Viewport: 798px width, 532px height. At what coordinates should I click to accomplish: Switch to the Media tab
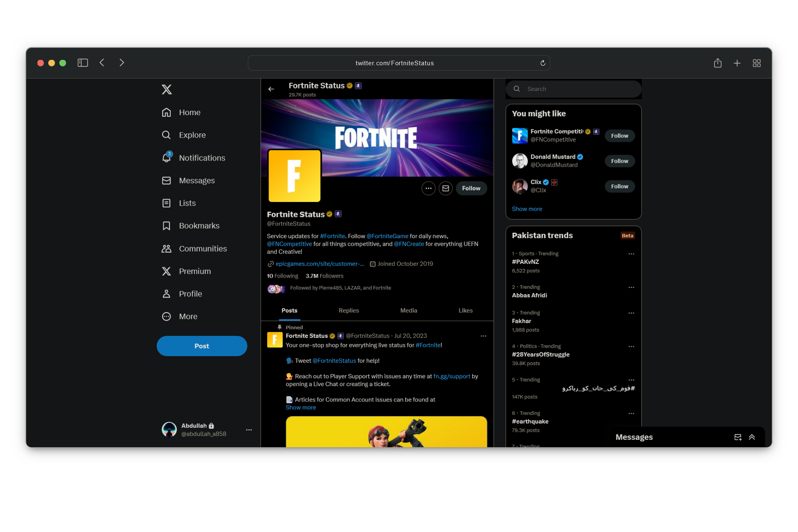pos(409,310)
